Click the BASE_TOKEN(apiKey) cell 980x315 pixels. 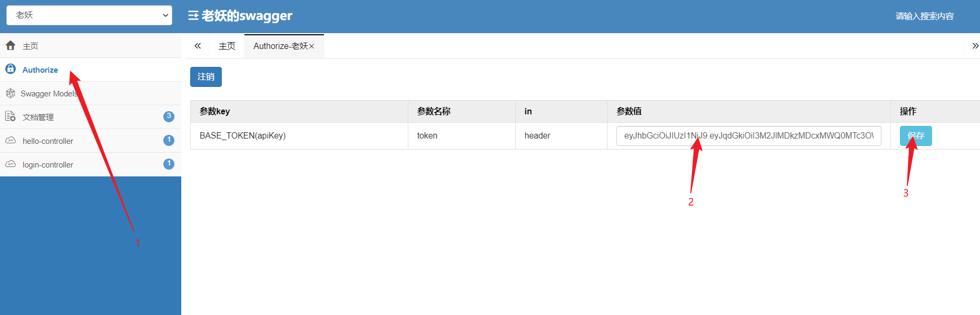299,136
